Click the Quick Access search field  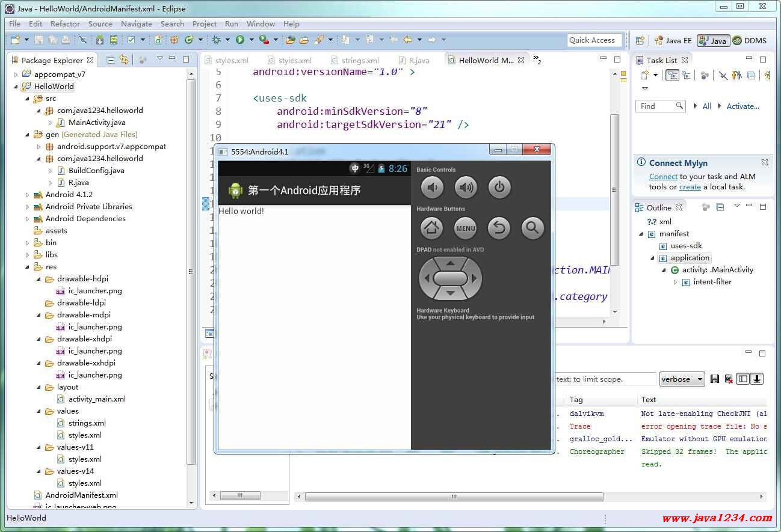tap(593, 40)
